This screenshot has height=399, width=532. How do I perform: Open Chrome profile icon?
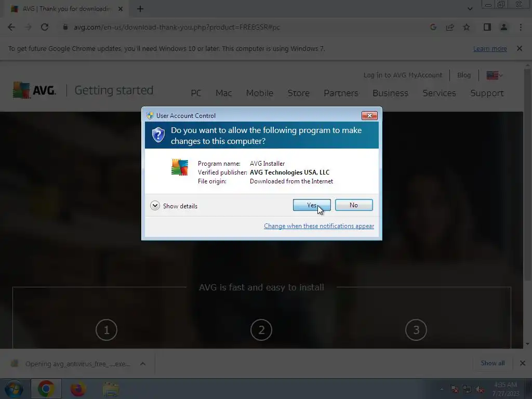(504, 27)
